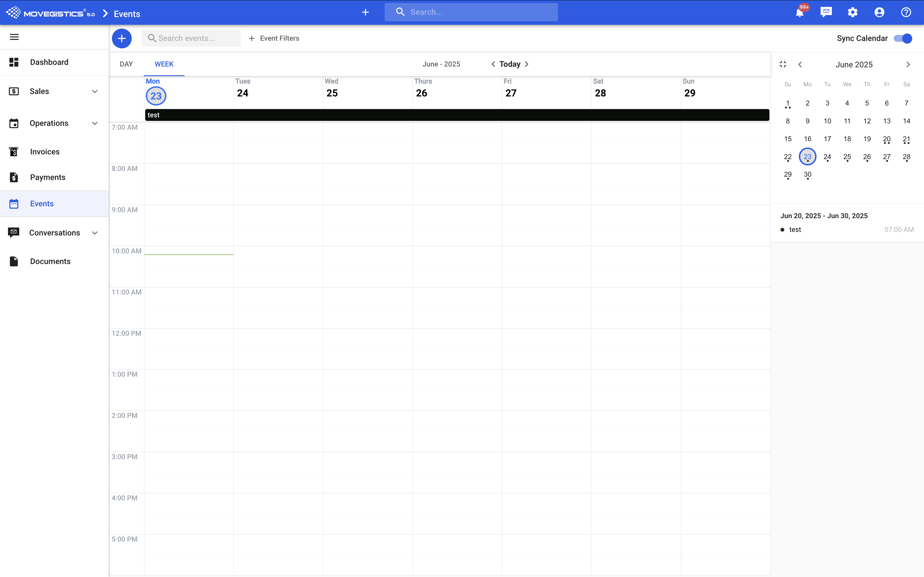The width and height of the screenshot is (924, 577).
Task: Toggle the Sync Calendar switch
Action: (x=903, y=38)
